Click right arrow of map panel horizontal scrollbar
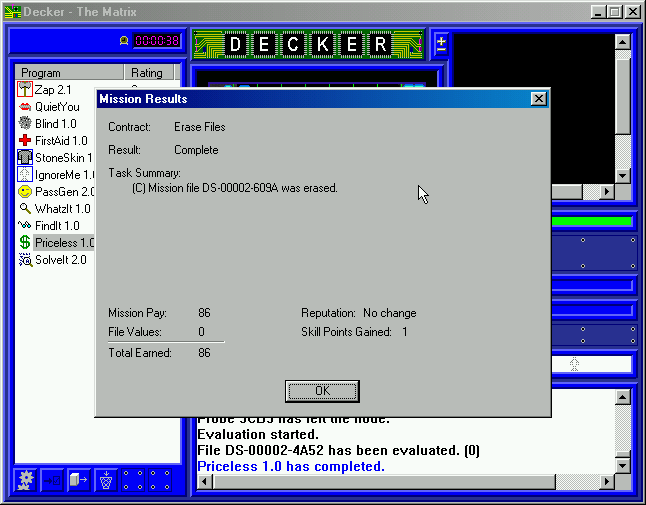 (606, 192)
